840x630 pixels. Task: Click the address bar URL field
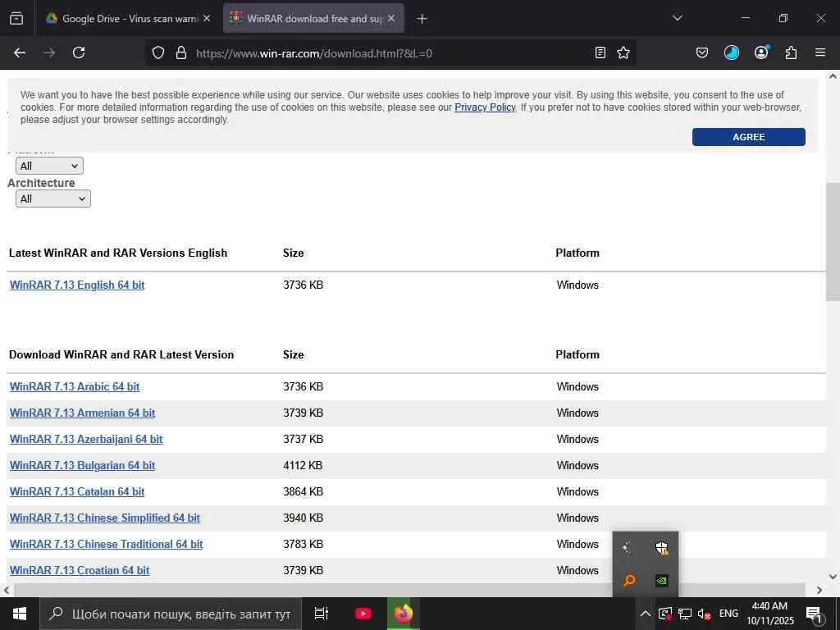click(391, 53)
